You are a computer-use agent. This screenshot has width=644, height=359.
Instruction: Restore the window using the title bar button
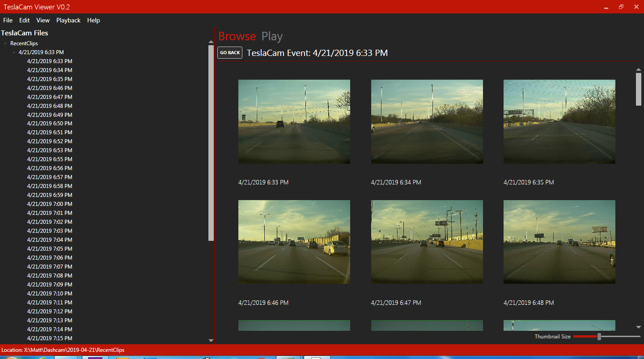[x=621, y=7]
